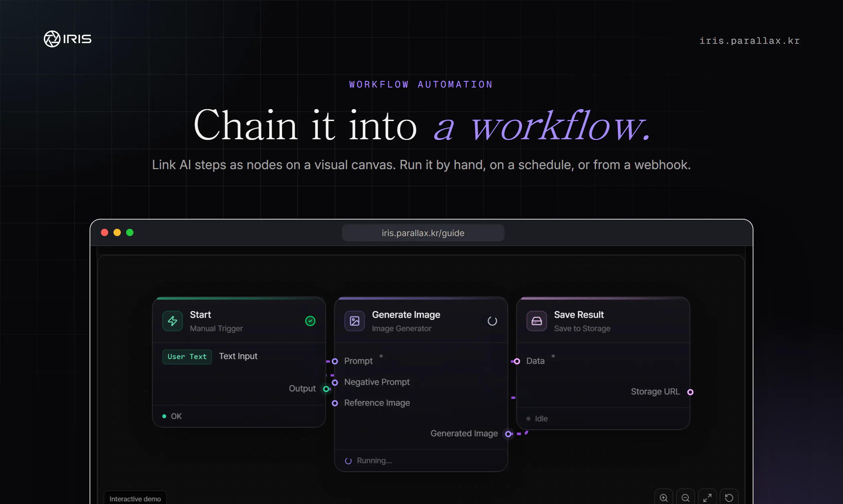Click the browser address bar showing iris.parallax.kr/guide
The height and width of the screenshot is (504, 843).
pyautogui.click(x=423, y=233)
